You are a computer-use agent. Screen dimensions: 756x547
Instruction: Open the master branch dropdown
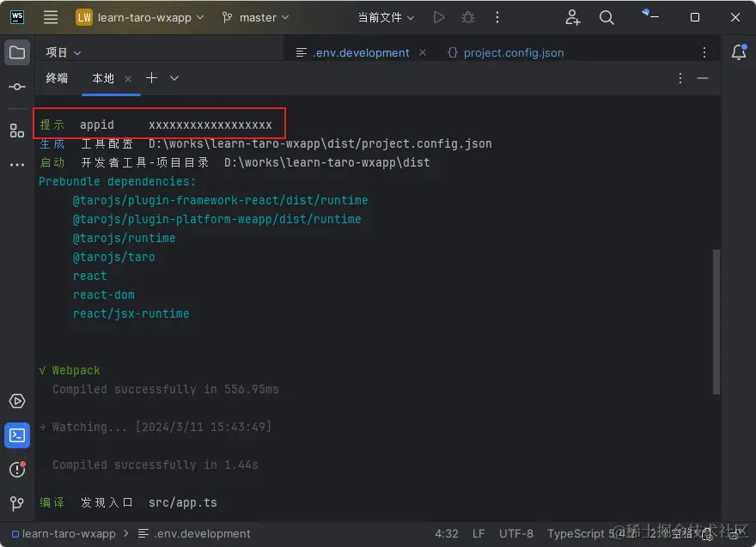point(255,17)
